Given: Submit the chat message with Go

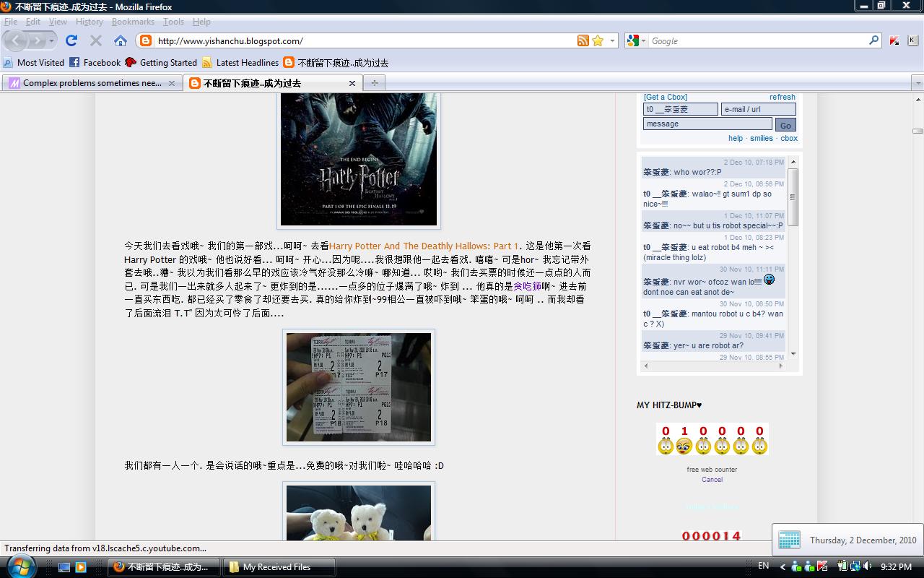Looking at the screenshot, I should point(785,125).
